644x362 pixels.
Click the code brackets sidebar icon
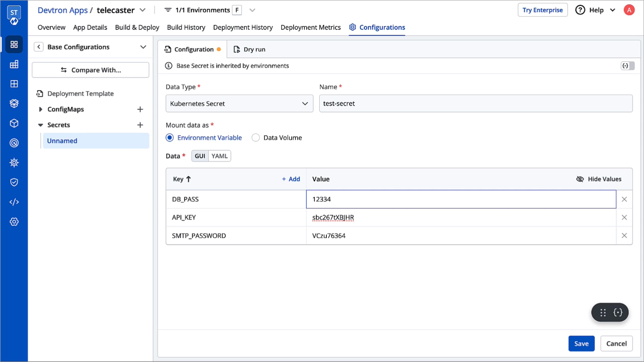coord(14,202)
